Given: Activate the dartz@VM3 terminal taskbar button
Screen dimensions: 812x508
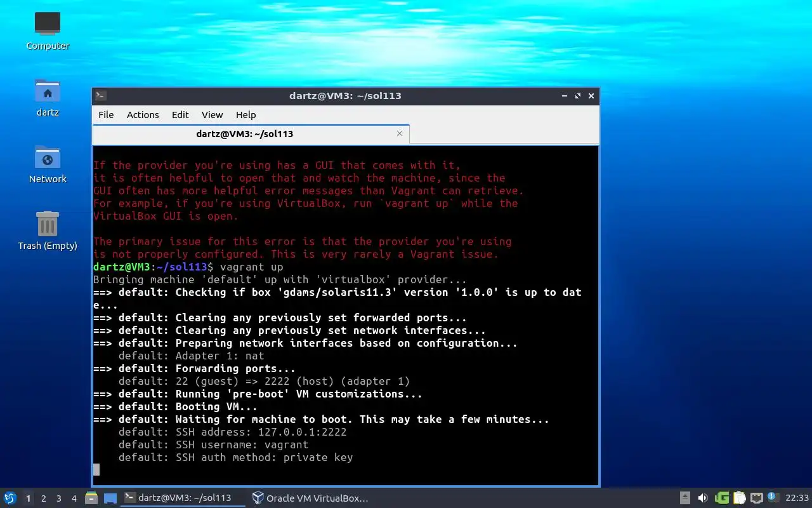Looking at the screenshot, I should coord(183,498).
